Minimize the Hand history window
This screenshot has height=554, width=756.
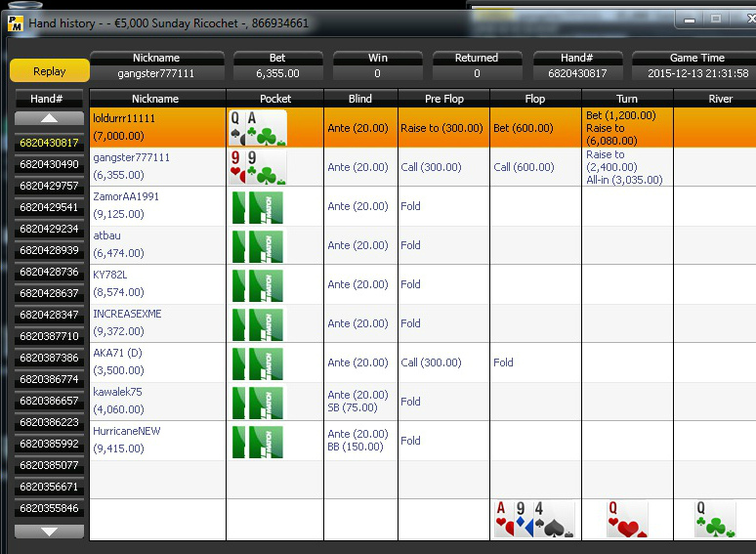click(x=690, y=20)
